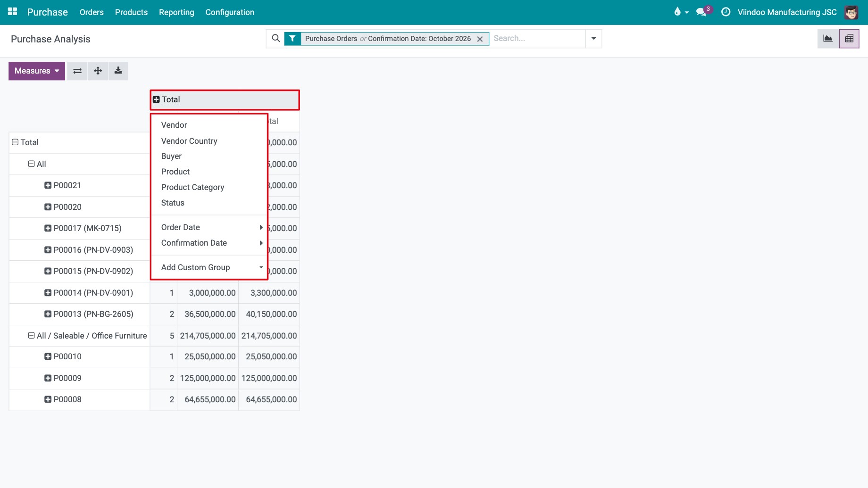Expand row P00015 (PN-DV-0902)
Screen dimensions: 868x488
tap(48, 271)
